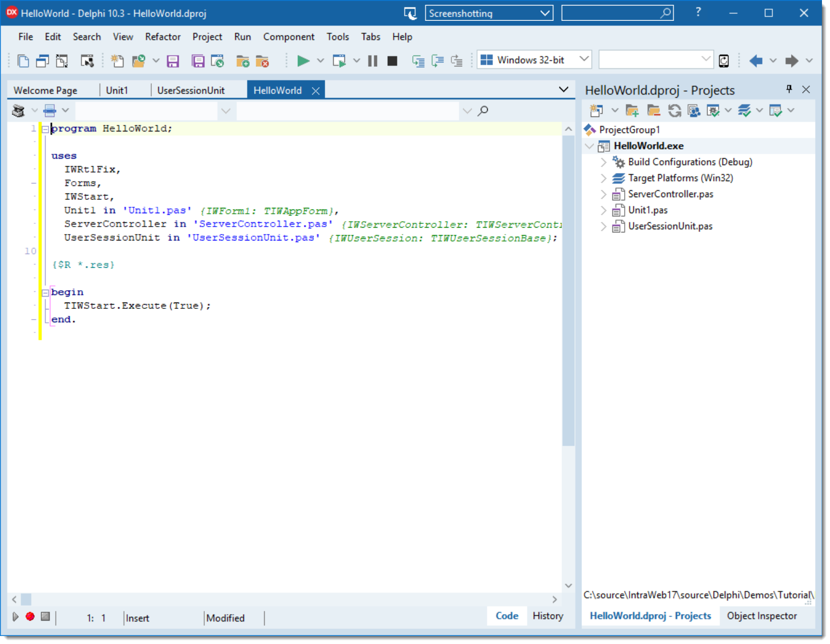This screenshot has height=644, width=830.
Task: Click Remove File from Project icon
Action: tap(262, 61)
